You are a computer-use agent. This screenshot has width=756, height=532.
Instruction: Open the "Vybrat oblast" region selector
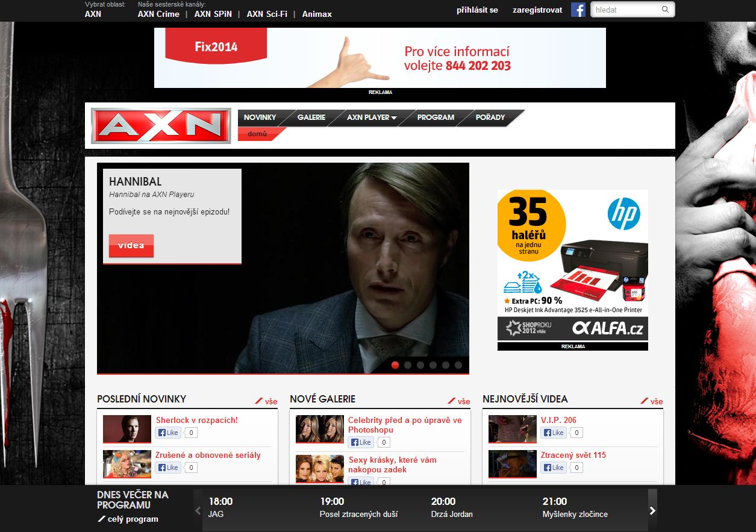[93, 13]
